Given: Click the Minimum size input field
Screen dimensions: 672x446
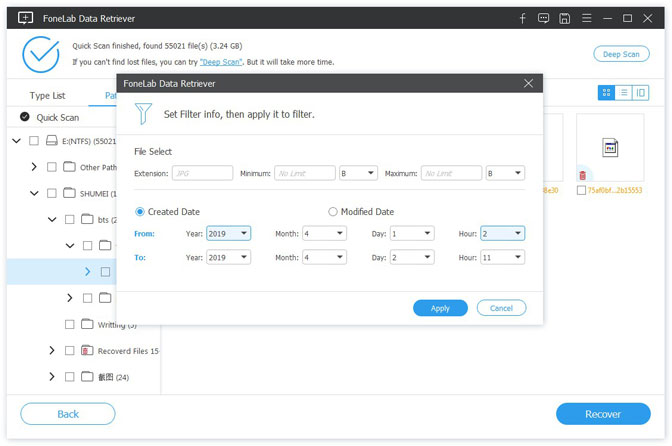Looking at the screenshot, I should 305,173.
